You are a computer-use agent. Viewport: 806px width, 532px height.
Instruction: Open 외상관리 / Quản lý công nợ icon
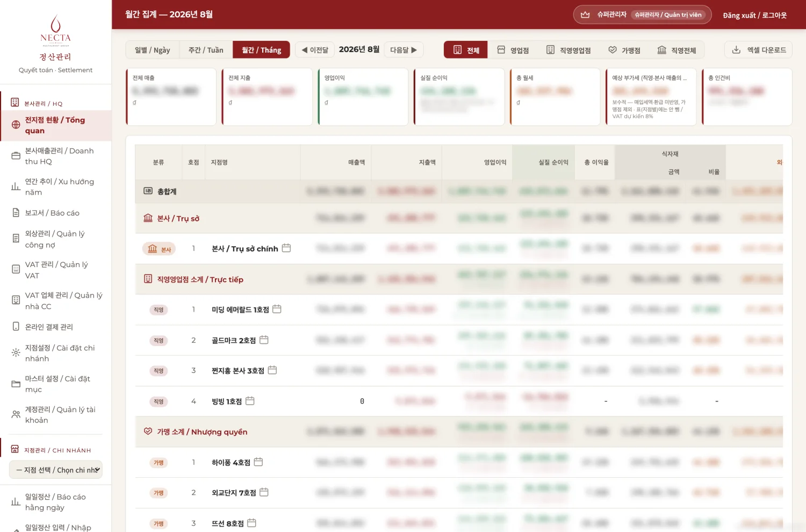pyautogui.click(x=16, y=239)
